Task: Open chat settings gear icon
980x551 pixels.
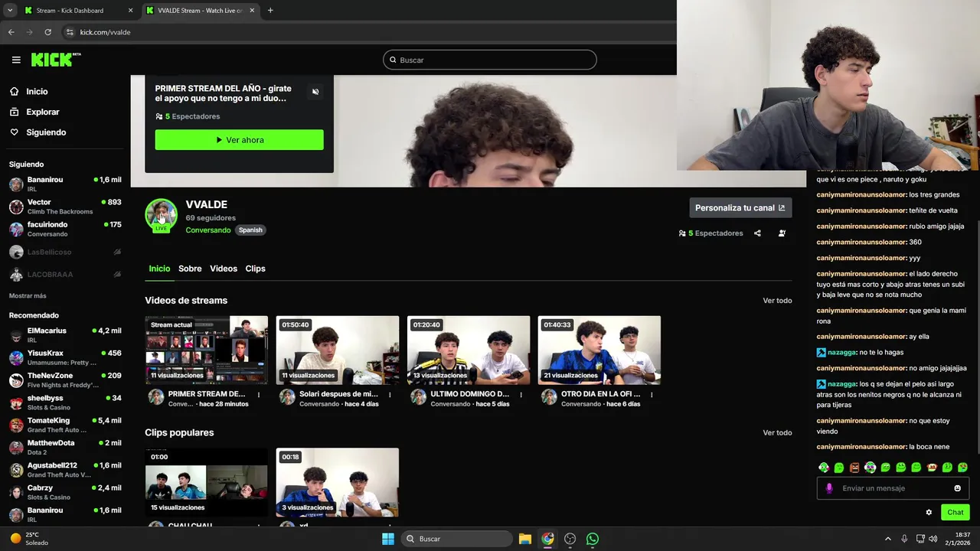Action: click(929, 513)
